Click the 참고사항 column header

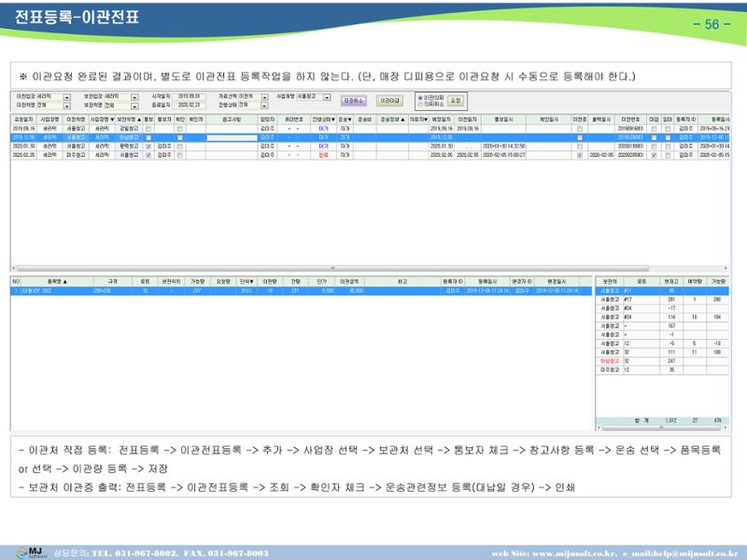(x=232, y=119)
